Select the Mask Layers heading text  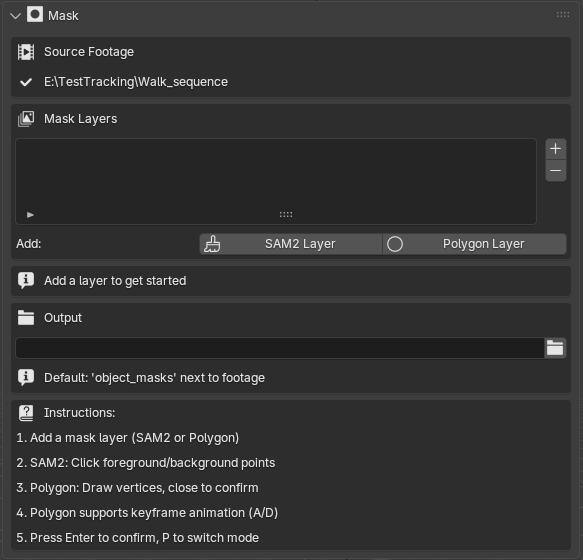pos(81,119)
